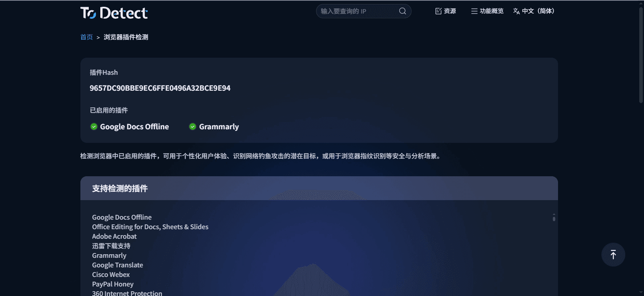Click the 首页 breadcrumb link
Image resolution: width=644 pixels, height=296 pixels.
tap(86, 37)
